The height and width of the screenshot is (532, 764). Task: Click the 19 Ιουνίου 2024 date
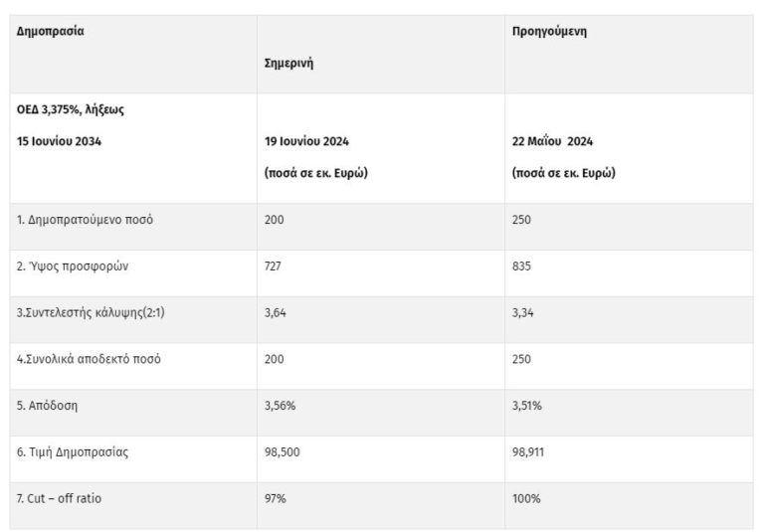[306, 141]
